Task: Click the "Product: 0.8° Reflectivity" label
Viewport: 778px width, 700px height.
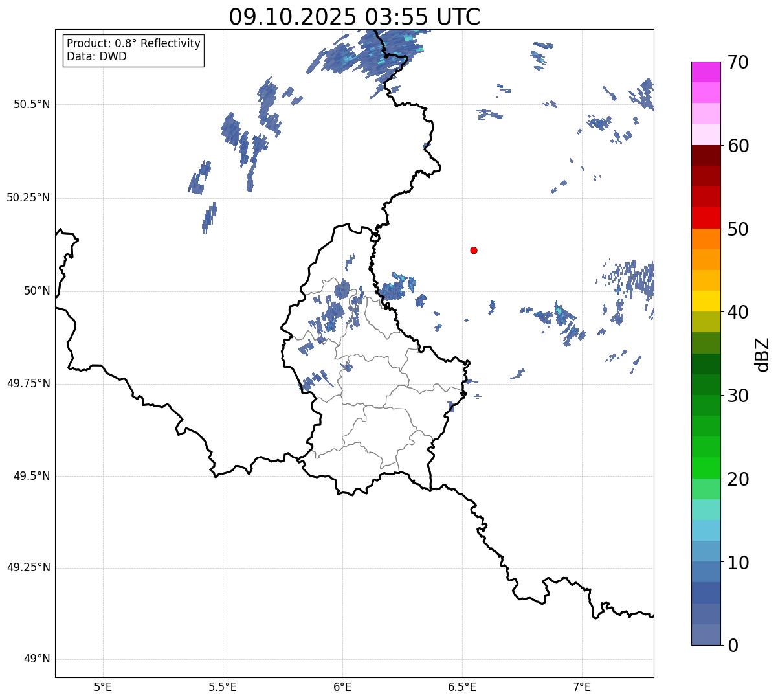Action: [134, 43]
